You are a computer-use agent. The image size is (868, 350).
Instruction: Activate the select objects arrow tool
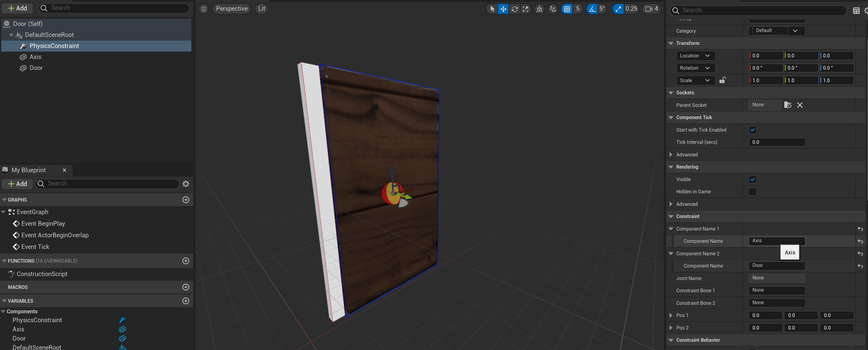[x=492, y=9]
